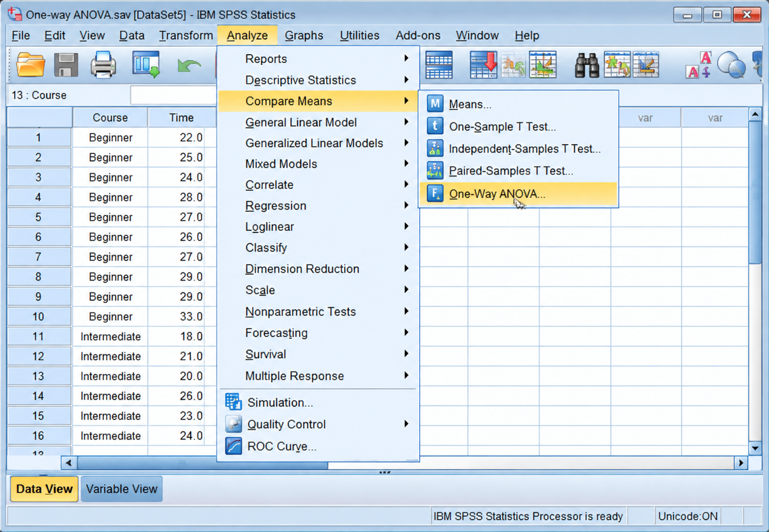Click the Processor is ready status text

[x=528, y=516]
